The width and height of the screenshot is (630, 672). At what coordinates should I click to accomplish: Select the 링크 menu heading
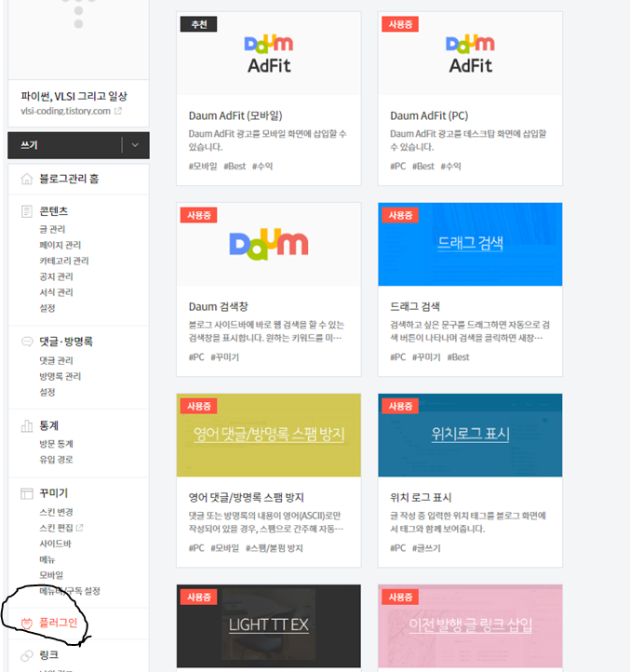tap(49, 655)
